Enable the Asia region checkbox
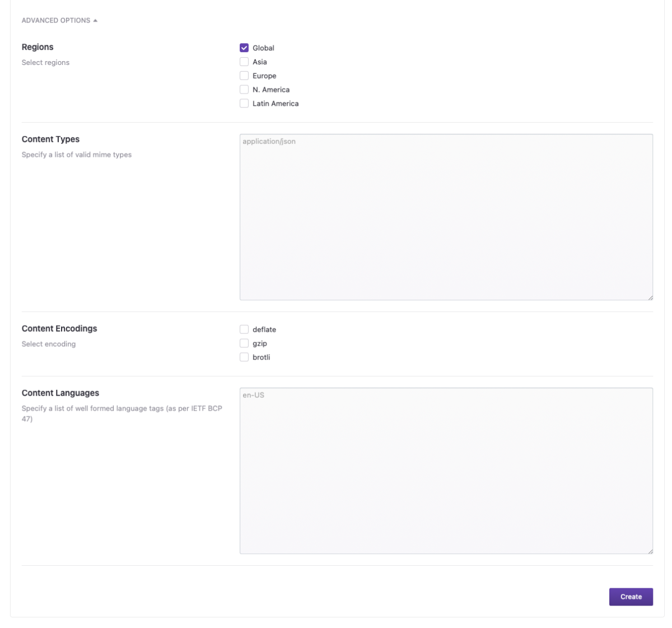Viewport: 672px width, 628px height. point(244,62)
